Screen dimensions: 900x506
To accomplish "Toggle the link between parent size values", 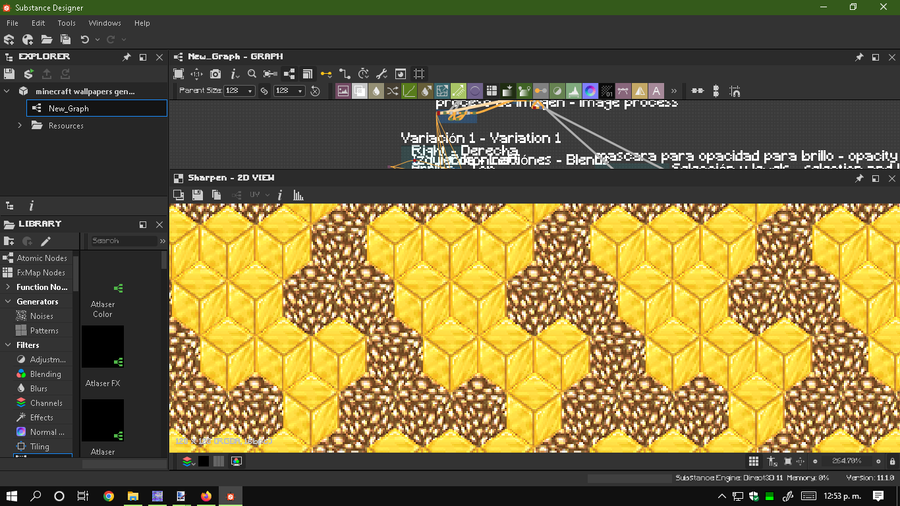I will [265, 91].
